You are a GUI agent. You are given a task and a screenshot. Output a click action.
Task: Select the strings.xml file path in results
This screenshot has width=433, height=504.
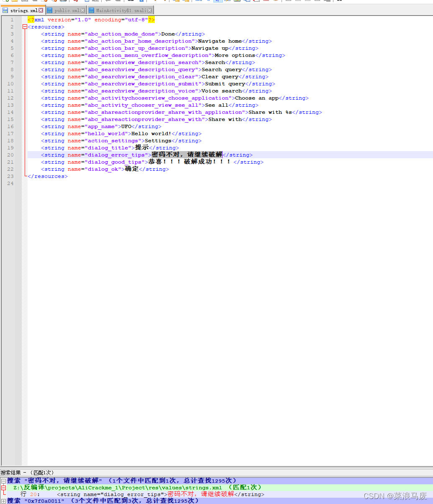(118, 488)
